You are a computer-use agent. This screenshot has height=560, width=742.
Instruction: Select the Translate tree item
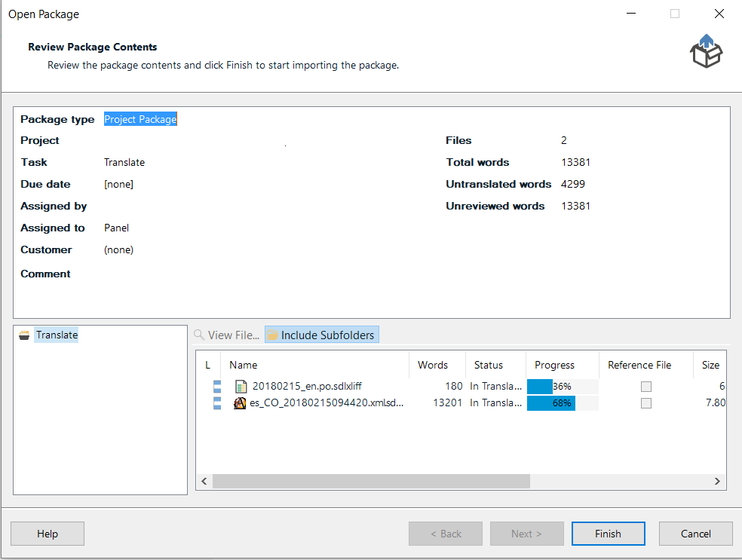pos(57,335)
